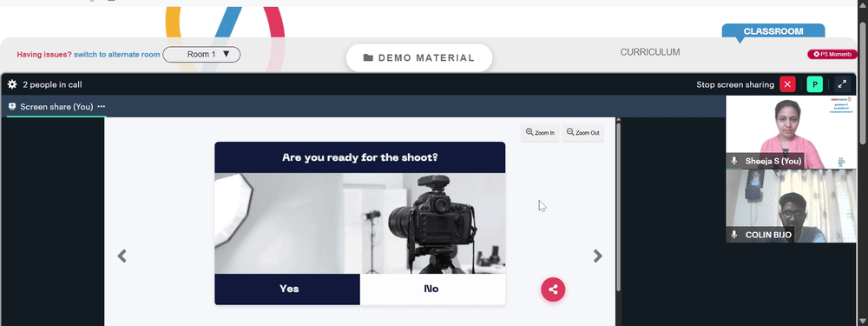Screen dimensions: 868x326
Task: Toggle Sheeja S microphone icon
Action: pos(734,161)
